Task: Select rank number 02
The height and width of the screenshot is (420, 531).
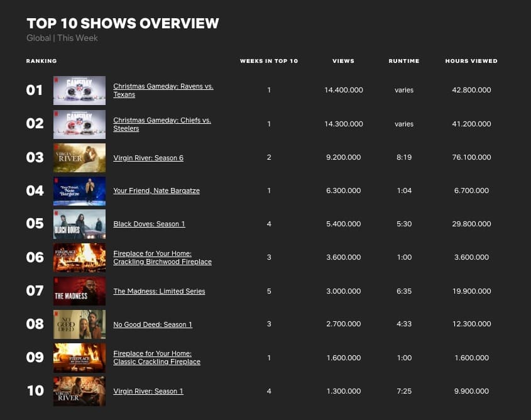Action: coord(35,124)
